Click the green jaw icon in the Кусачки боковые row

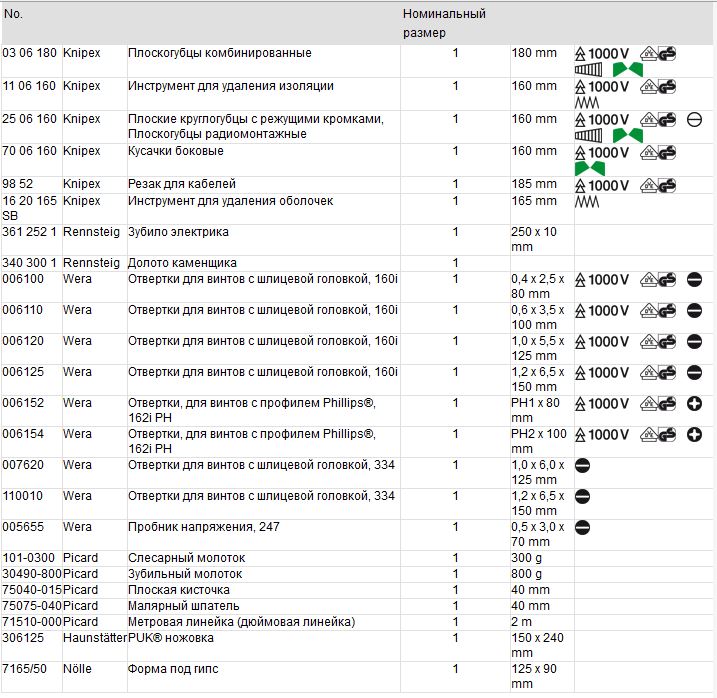tap(589, 168)
